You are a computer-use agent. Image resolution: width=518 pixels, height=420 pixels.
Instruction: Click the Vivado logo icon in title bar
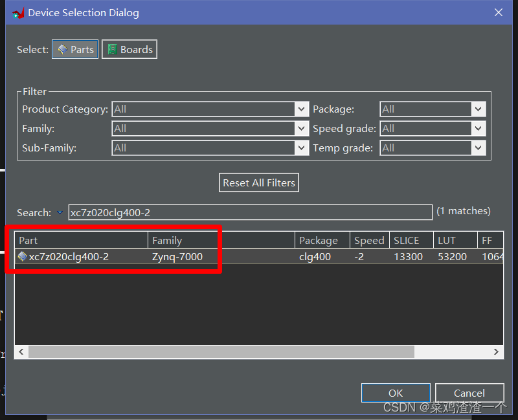pos(18,13)
